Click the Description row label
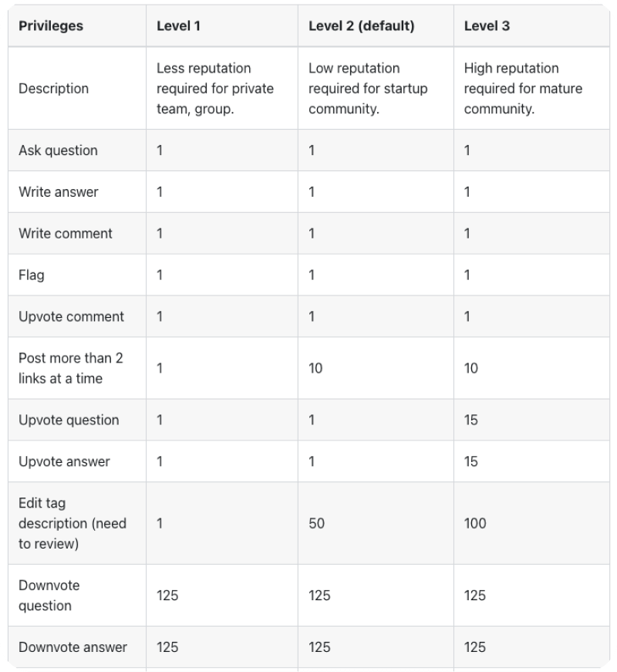This screenshot has height=672, width=617. [53, 89]
